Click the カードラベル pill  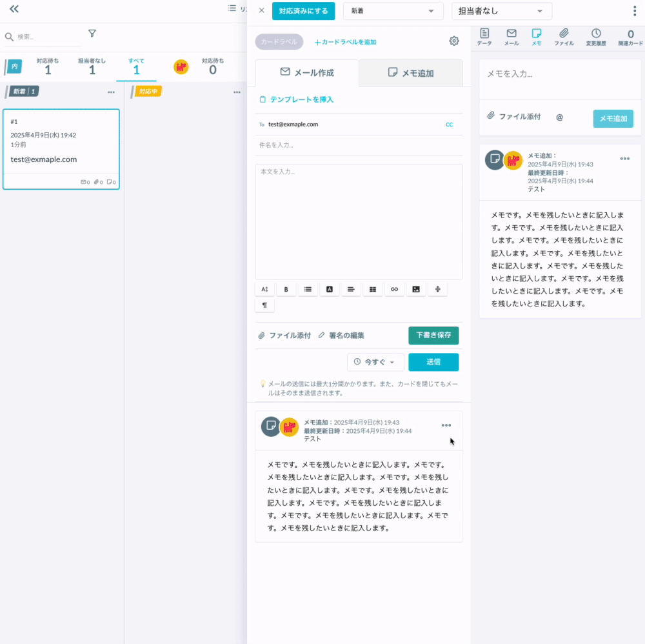point(279,42)
